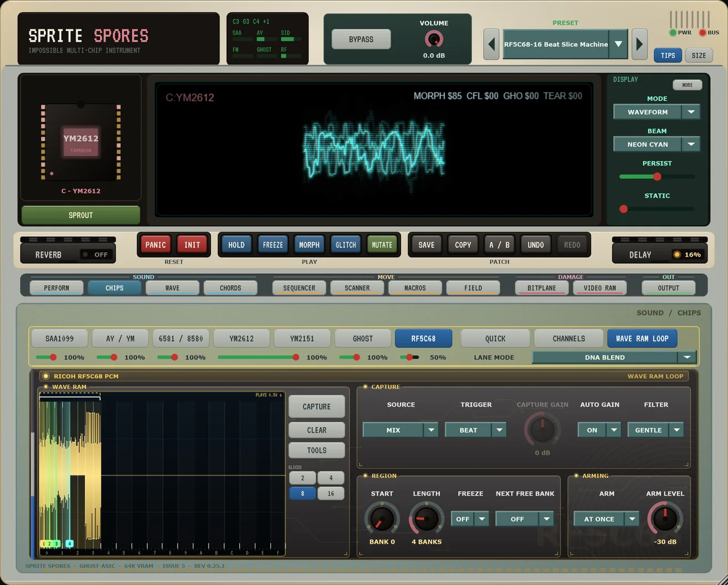Open the preset list dropdown arrow

point(618,44)
